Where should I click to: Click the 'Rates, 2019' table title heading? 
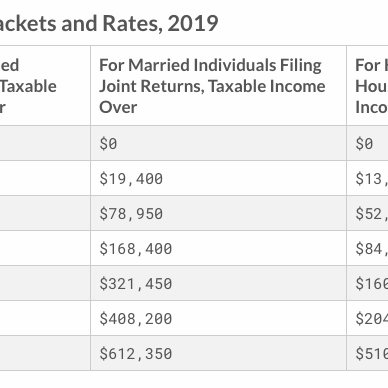click(x=109, y=24)
